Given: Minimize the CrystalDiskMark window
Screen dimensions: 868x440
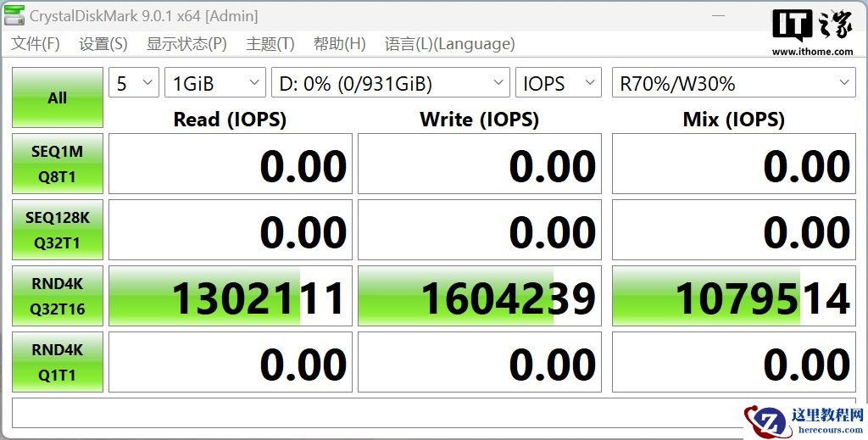Looking at the screenshot, I should pos(719,15).
